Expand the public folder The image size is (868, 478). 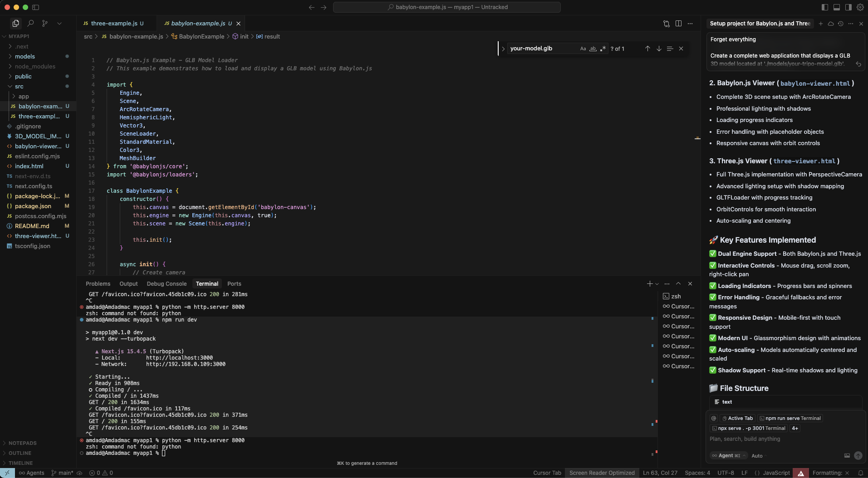38,76
